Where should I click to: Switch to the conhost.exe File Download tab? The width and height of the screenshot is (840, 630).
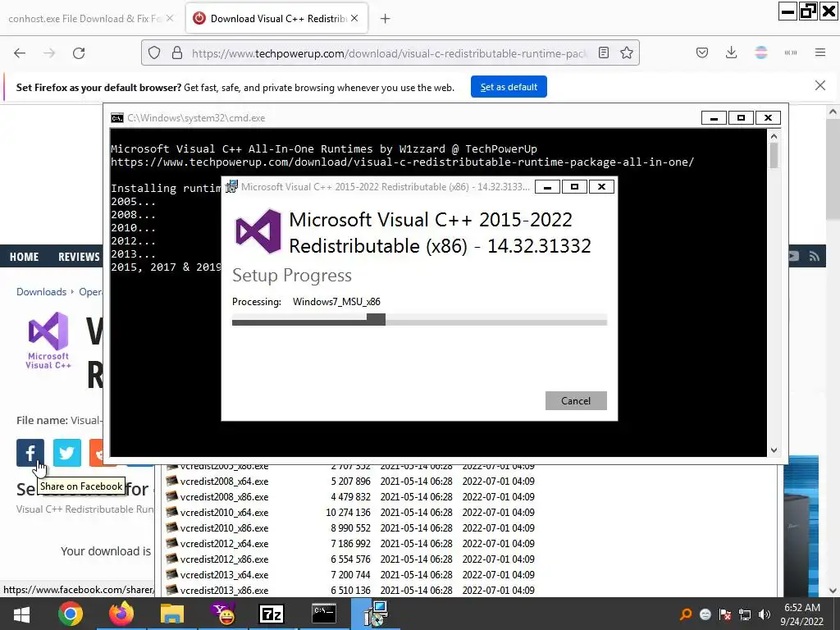point(84,19)
